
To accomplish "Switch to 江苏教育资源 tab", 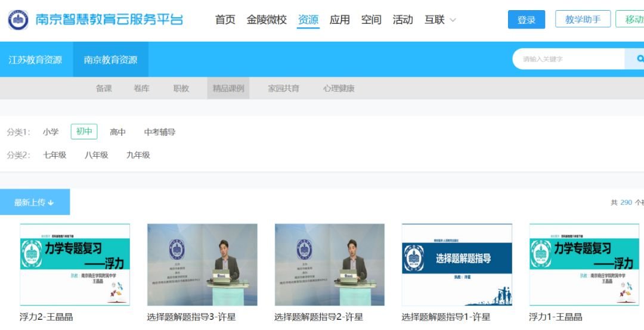I will pos(35,60).
